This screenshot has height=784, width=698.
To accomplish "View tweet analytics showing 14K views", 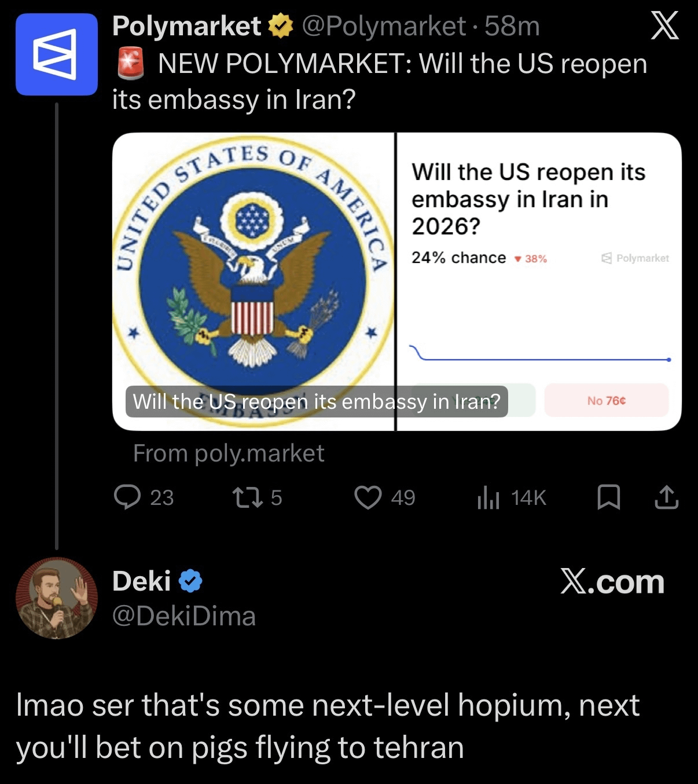I will (488, 497).
